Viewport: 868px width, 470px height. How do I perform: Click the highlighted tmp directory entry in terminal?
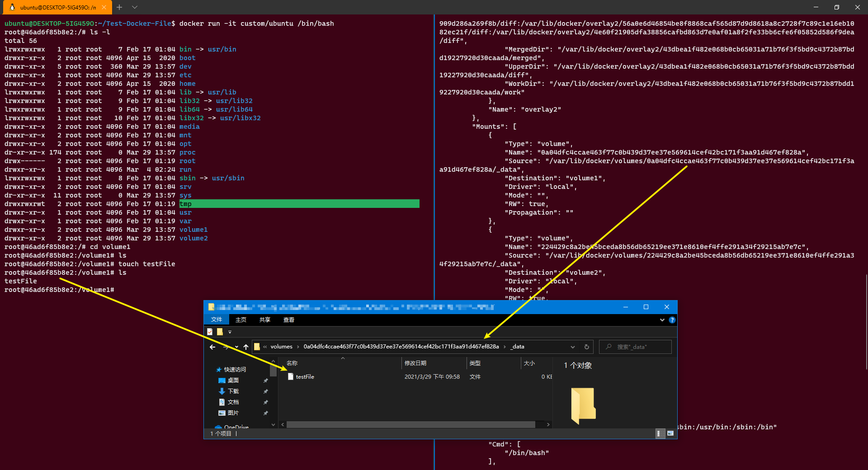tap(299, 204)
